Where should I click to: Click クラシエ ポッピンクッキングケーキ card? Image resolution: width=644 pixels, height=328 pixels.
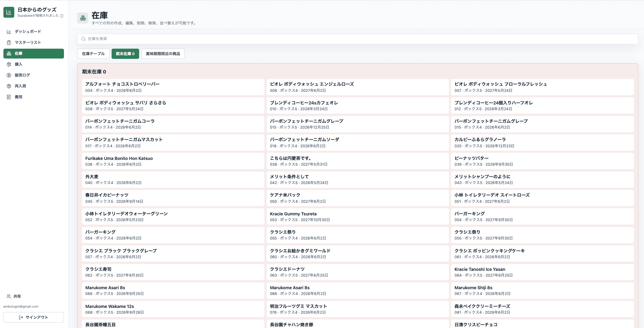click(x=542, y=253)
